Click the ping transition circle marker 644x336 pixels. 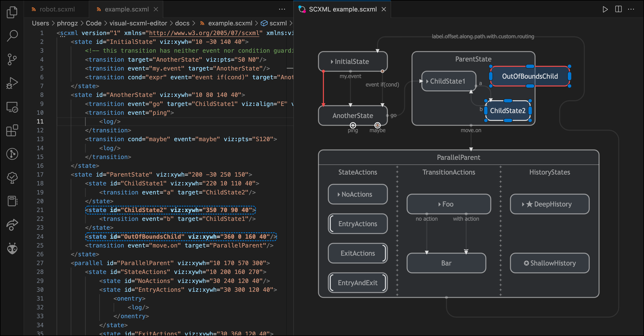pos(353,125)
